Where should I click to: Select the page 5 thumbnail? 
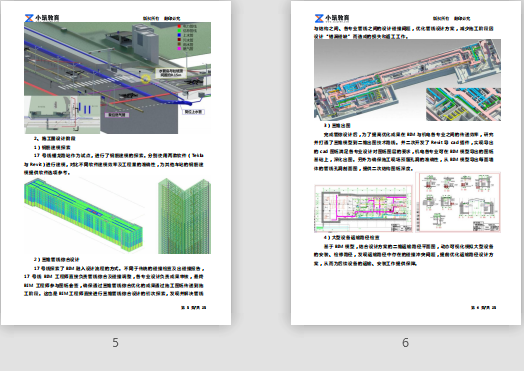click(116, 163)
